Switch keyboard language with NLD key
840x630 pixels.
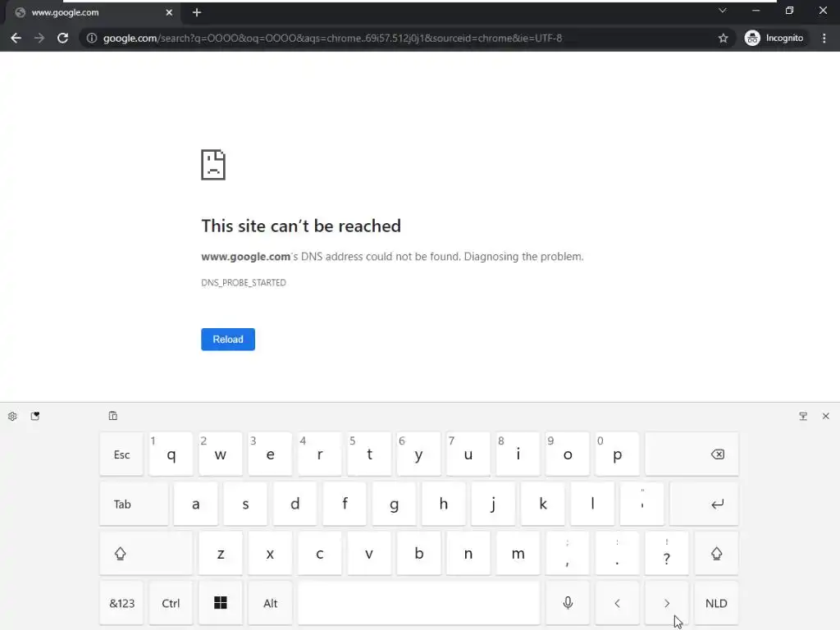point(716,603)
